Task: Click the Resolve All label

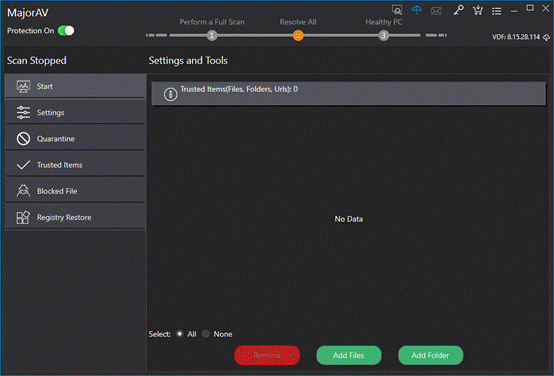Action: click(x=298, y=22)
